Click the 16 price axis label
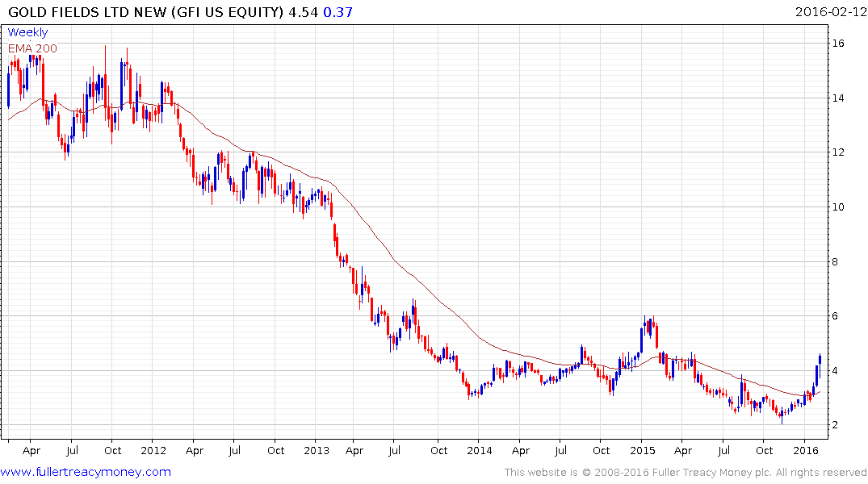 (838, 43)
